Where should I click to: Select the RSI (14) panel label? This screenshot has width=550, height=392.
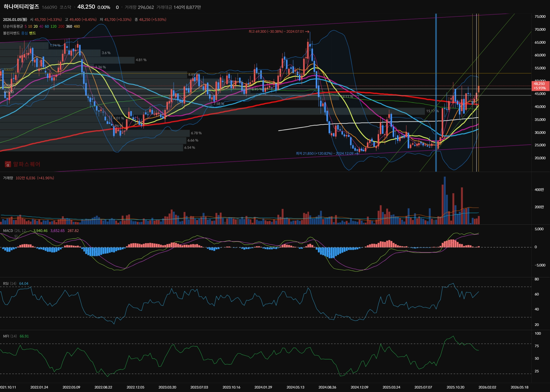10,283
